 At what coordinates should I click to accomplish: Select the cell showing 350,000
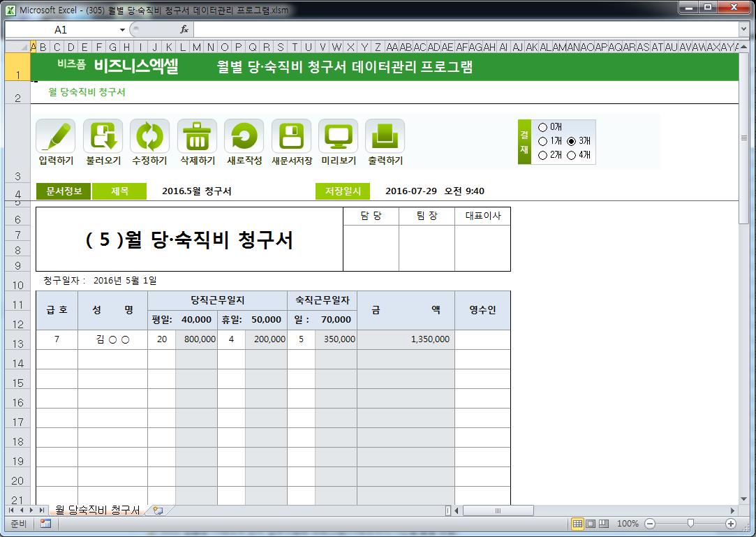pos(336,339)
